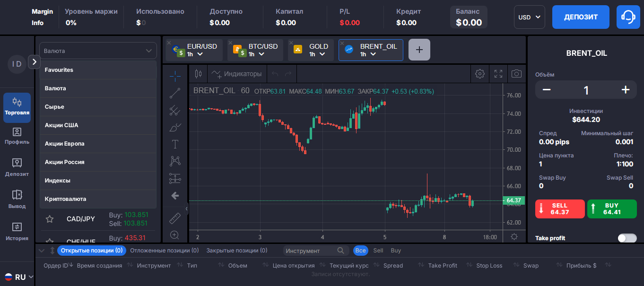644x286 pixels.
Task: Take a chart snapshot with camera icon
Action: [517, 74]
